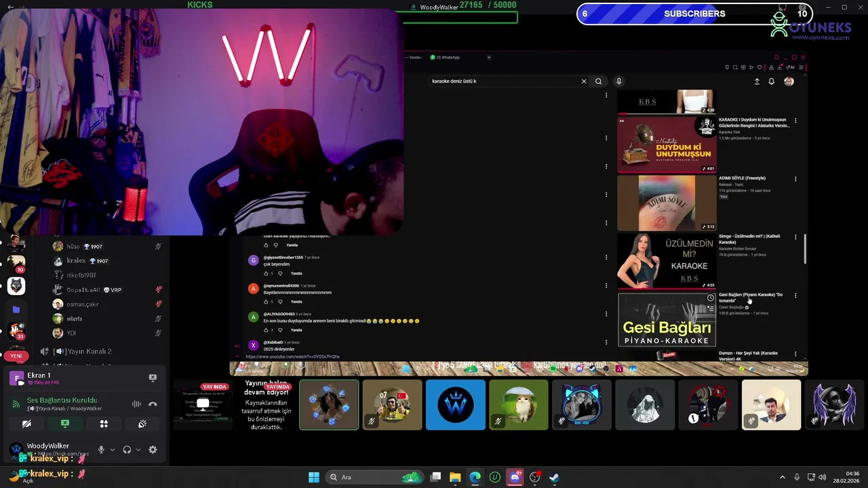Open Windows Start menu

(314, 477)
